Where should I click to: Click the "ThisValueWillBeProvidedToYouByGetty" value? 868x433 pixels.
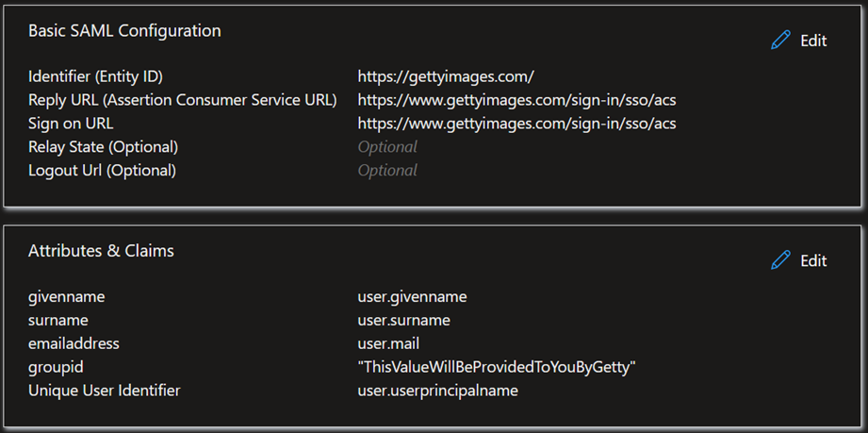point(497,367)
